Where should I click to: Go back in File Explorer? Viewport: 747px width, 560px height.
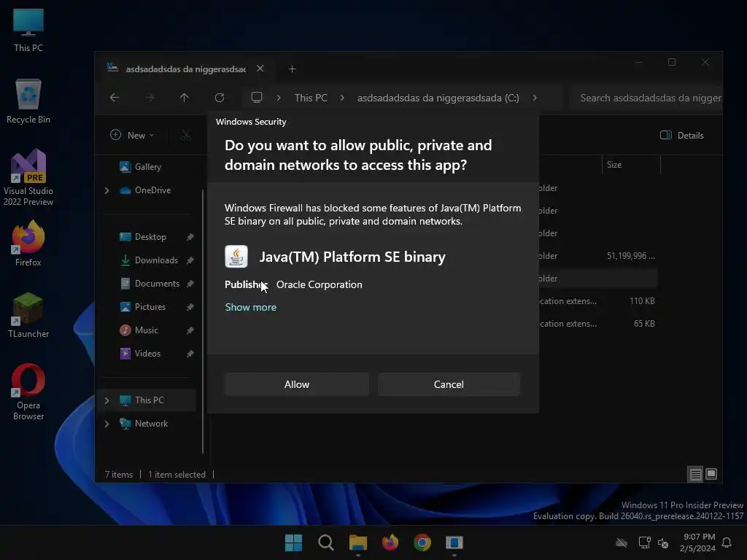click(x=115, y=98)
